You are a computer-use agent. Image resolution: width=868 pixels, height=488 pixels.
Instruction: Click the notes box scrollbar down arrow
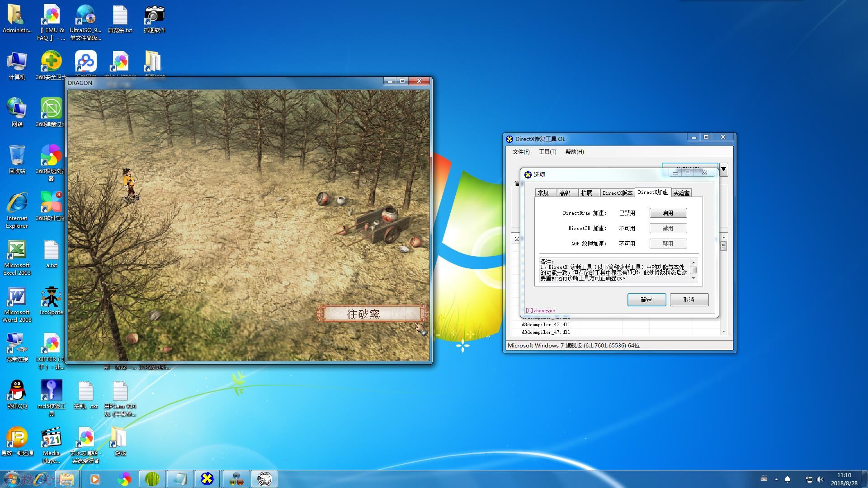pos(693,278)
